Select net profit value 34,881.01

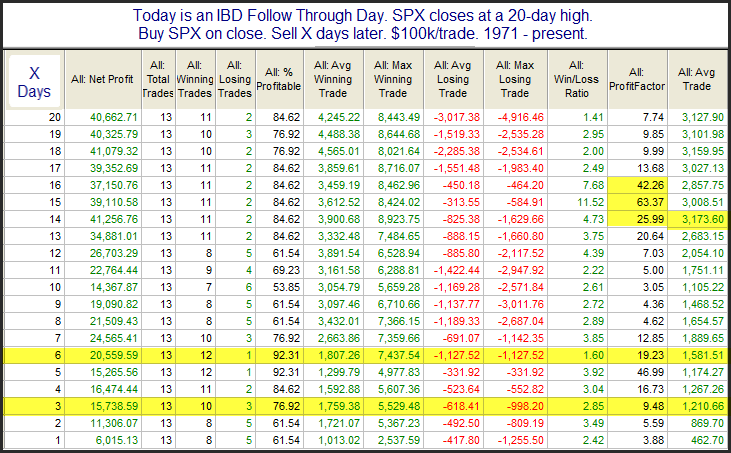coord(114,236)
